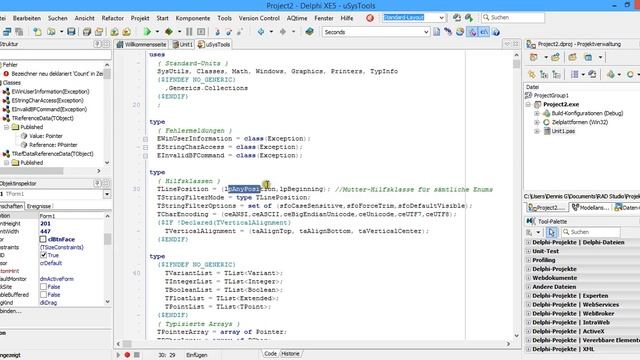Select EWinUserInformation(Exception) in Struktur tree

pos(51,92)
